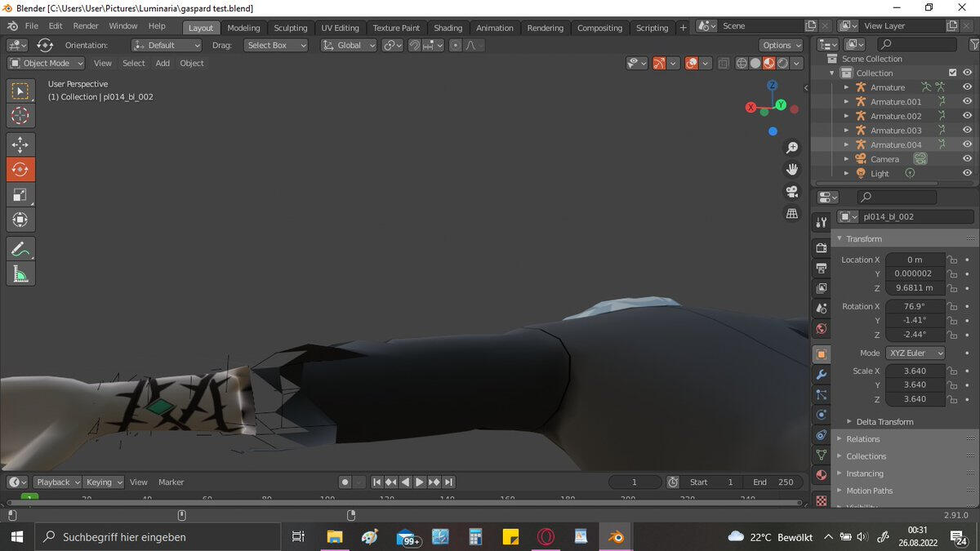980x551 pixels.
Task: Open the Modifier properties wrench tab
Action: coord(822,375)
